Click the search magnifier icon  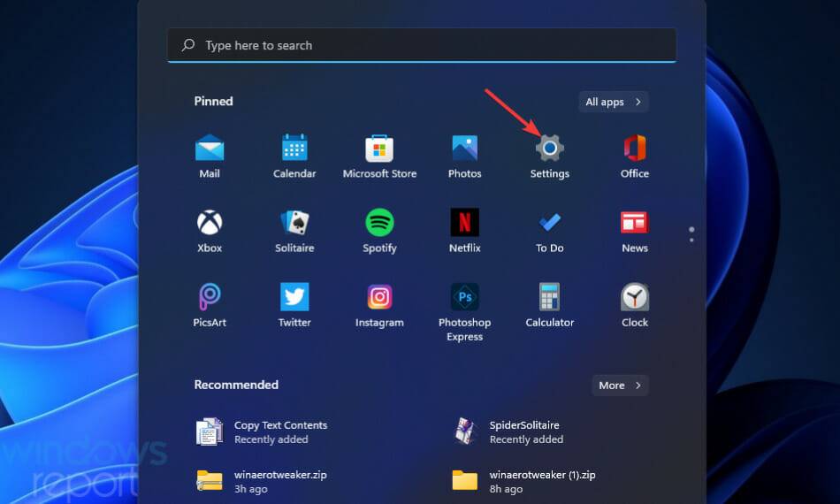pos(188,45)
